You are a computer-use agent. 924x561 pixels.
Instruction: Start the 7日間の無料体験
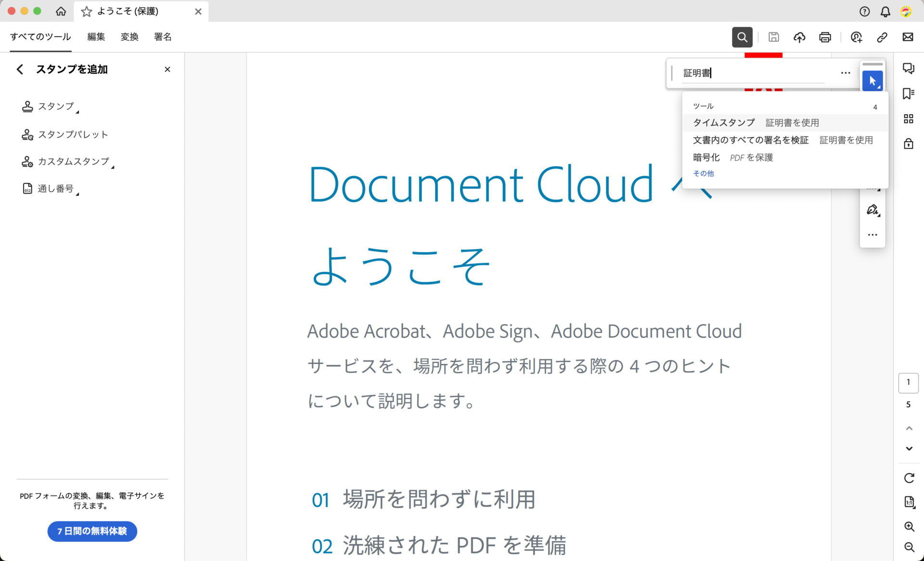pos(92,531)
